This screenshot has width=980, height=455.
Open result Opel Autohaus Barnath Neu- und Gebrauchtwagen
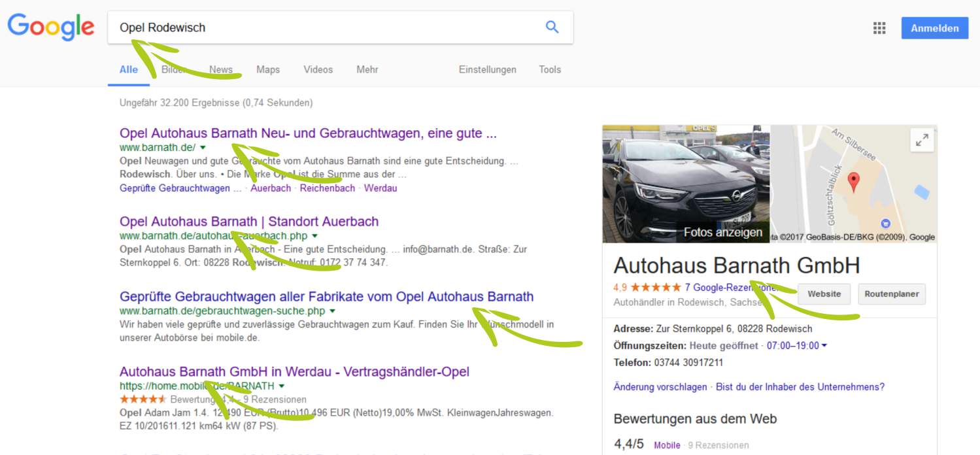click(x=308, y=133)
